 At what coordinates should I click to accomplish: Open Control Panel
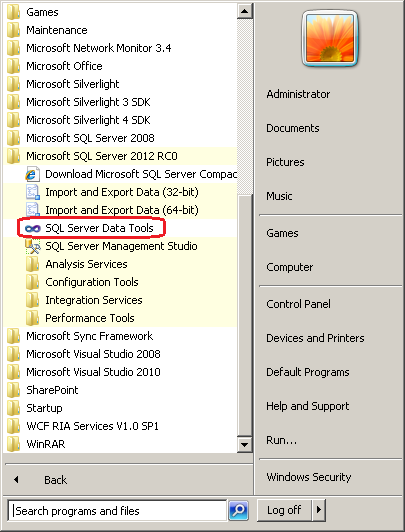(298, 304)
